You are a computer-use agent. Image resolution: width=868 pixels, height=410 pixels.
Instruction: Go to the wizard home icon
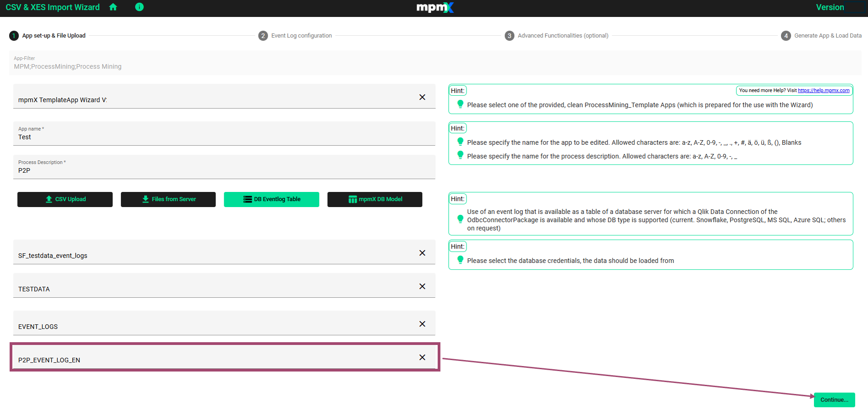coord(113,7)
